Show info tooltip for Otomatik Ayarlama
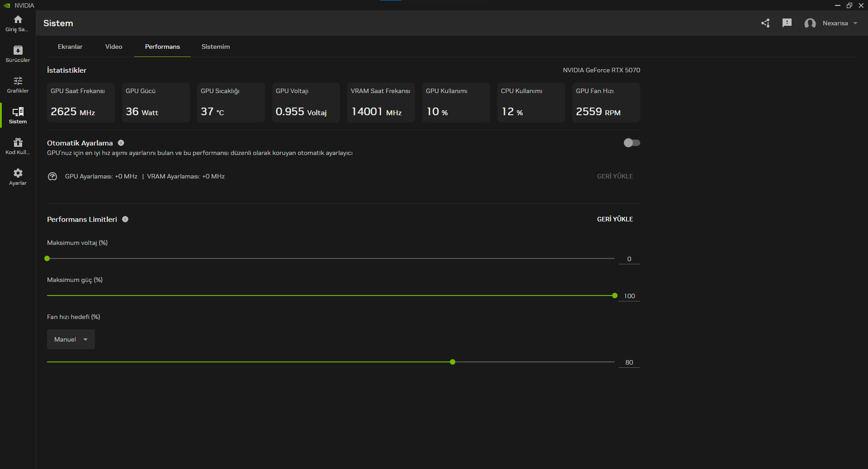 (121, 143)
